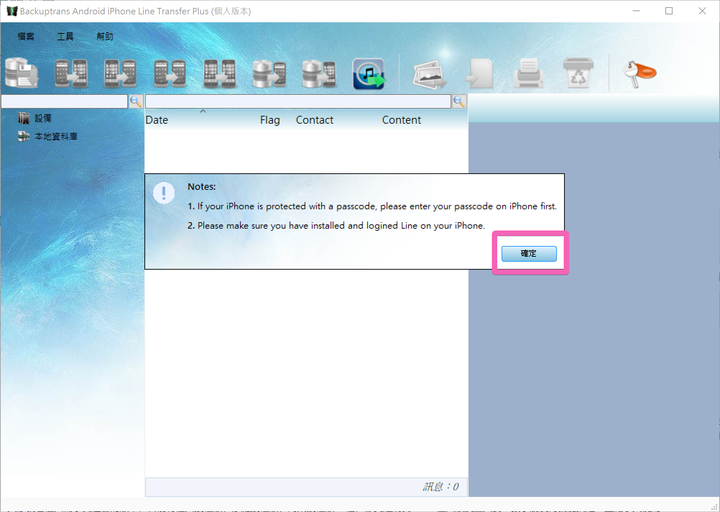Click the export photos attachments icon
Image resolution: width=720 pixels, height=512 pixels.
tap(430, 74)
